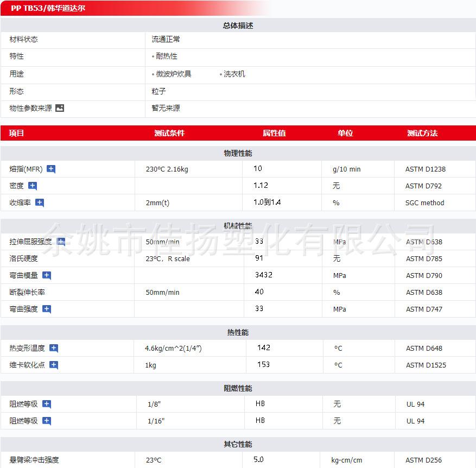This screenshot has width=476, height=468.
Task: Select the 粒子 form value
Action: pyautogui.click(x=159, y=91)
